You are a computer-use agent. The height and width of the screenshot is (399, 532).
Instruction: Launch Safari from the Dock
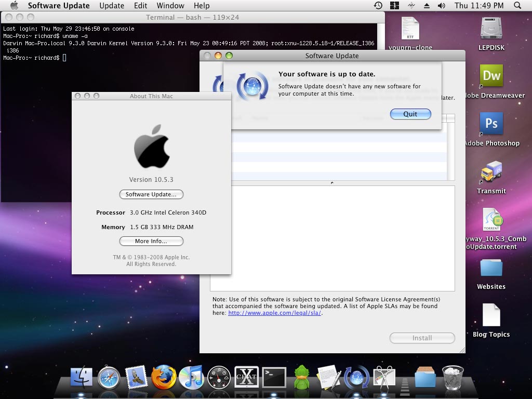pyautogui.click(x=109, y=377)
